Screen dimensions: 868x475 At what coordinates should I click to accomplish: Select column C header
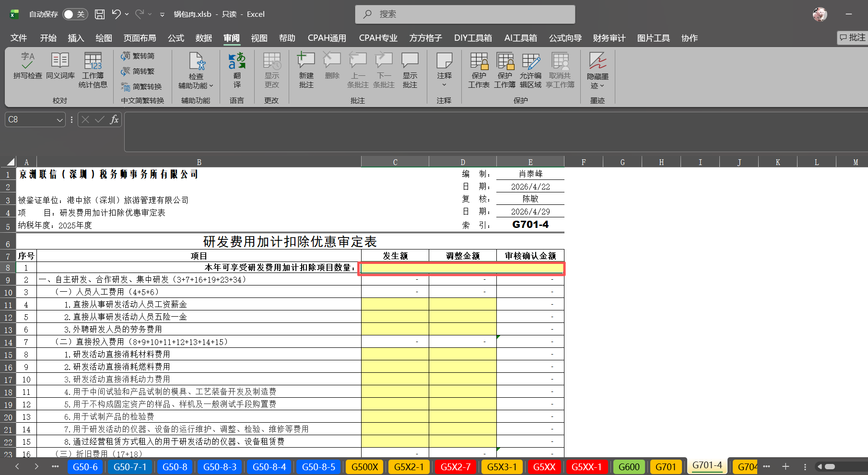pos(395,162)
